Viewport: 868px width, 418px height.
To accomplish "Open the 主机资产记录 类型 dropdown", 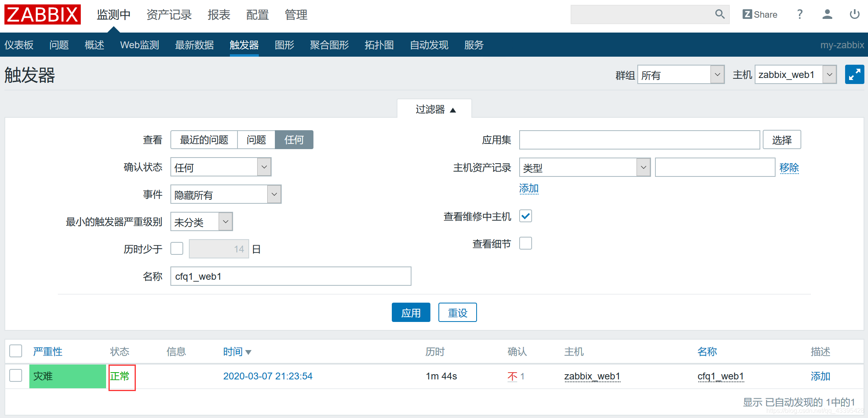I will point(585,167).
